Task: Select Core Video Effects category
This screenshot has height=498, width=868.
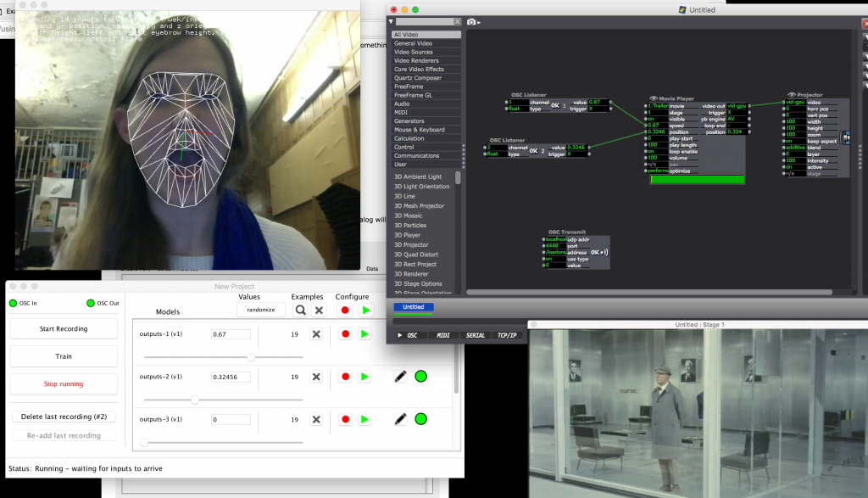Action: point(426,70)
